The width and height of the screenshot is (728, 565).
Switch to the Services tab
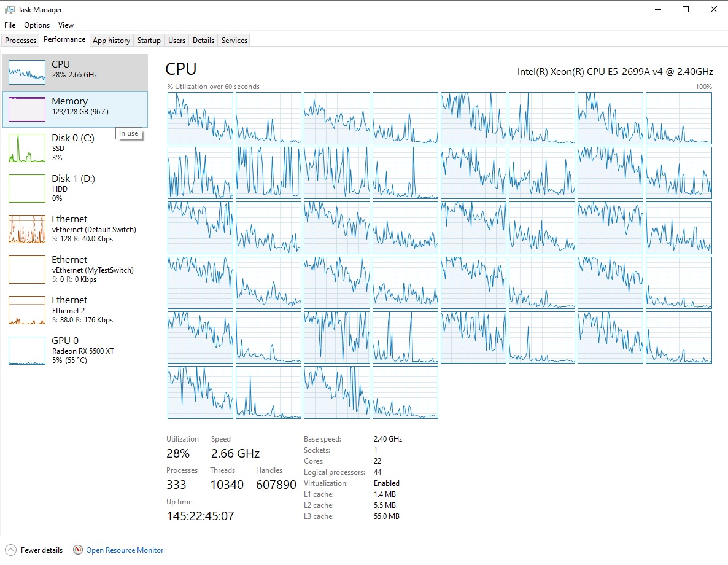click(x=234, y=41)
